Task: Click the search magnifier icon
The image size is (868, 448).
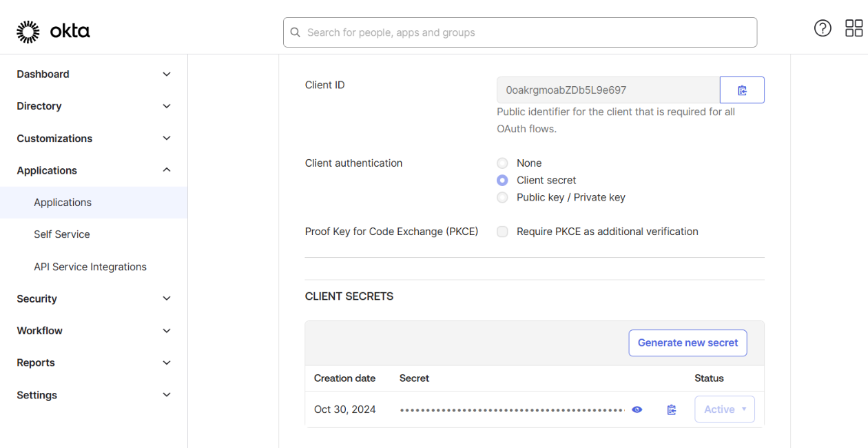Action: [x=296, y=32]
